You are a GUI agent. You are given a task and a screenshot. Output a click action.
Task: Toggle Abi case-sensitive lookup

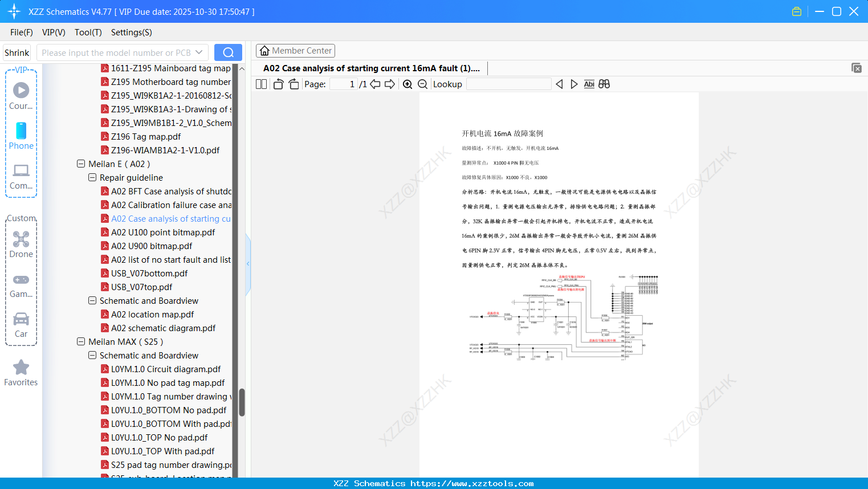click(x=589, y=84)
